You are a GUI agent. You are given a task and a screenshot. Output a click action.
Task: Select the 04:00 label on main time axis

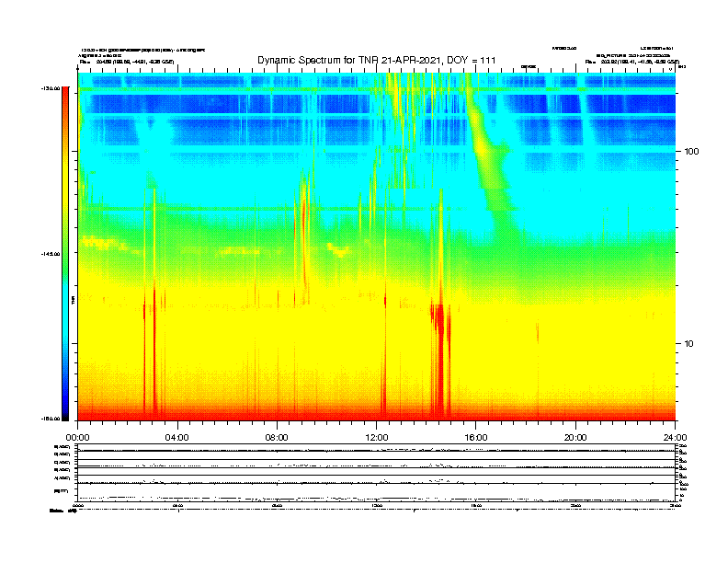click(x=177, y=438)
